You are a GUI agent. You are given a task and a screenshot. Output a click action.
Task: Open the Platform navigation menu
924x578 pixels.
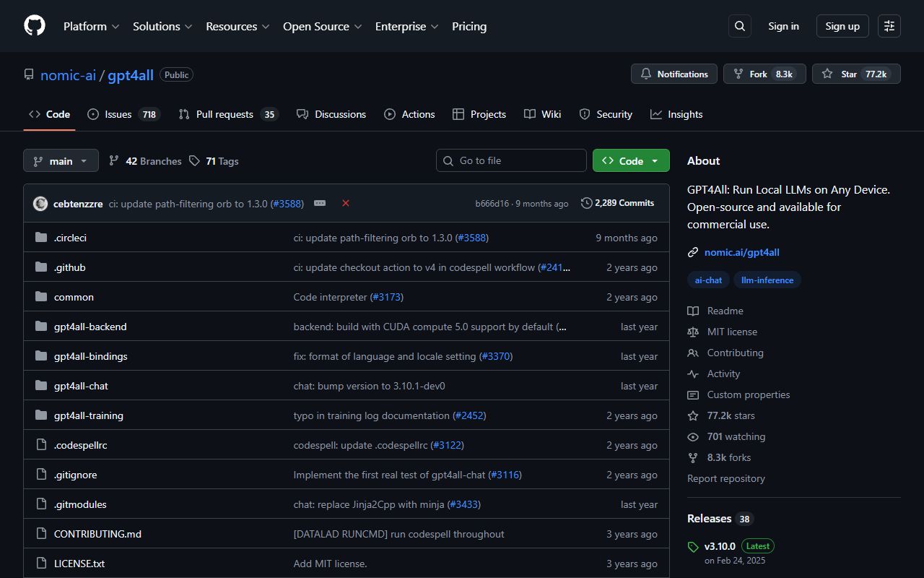(x=91, y=26)
